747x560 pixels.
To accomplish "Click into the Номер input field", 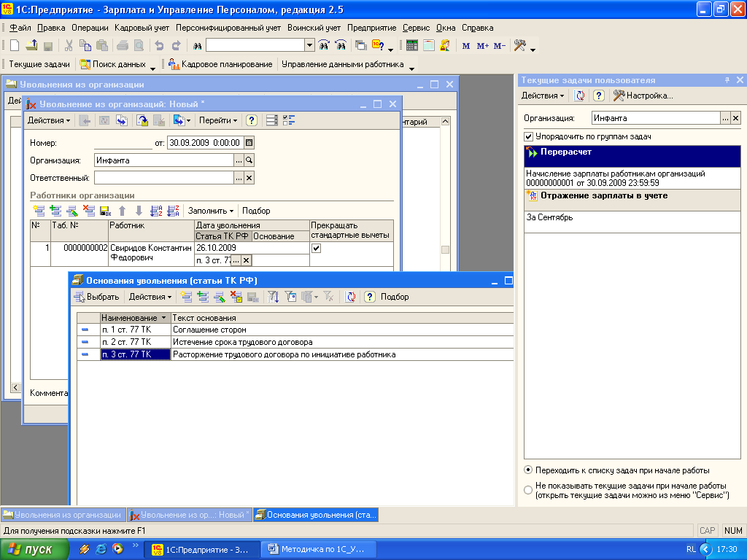I will click(x=123, y=142).
